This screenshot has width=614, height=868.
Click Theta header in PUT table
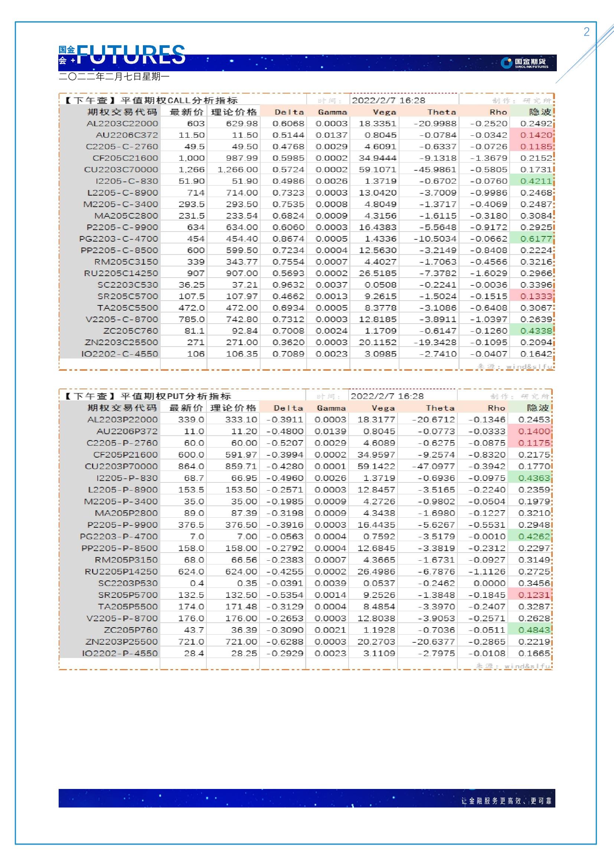[440, 408]
